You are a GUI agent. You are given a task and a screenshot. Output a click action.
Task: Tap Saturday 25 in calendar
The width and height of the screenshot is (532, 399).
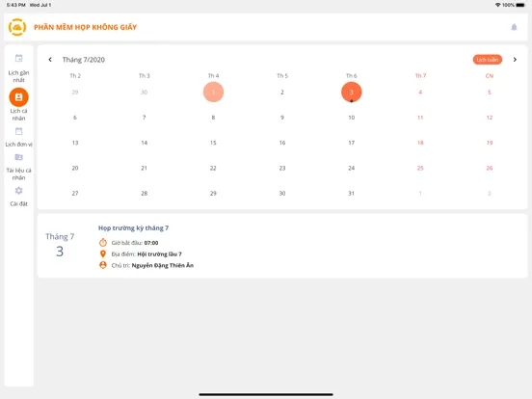coord(420,168)
